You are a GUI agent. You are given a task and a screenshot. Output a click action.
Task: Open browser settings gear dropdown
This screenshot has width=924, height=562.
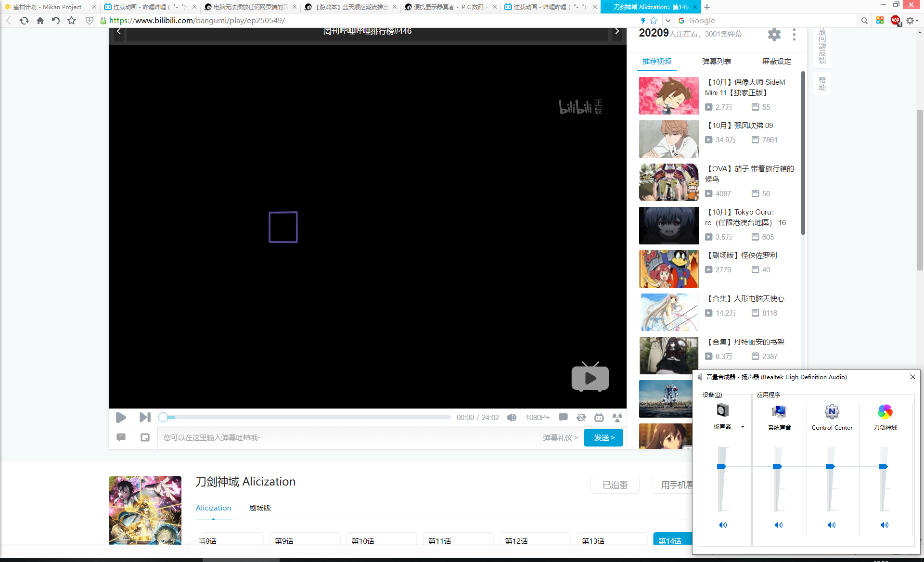tap(912, 20)
